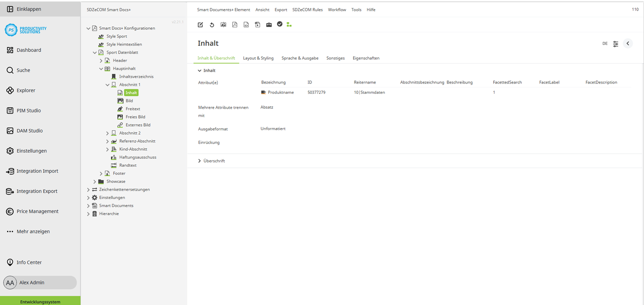Expand the Footer tree node
The image size is (644, 305).
point(101,173)
